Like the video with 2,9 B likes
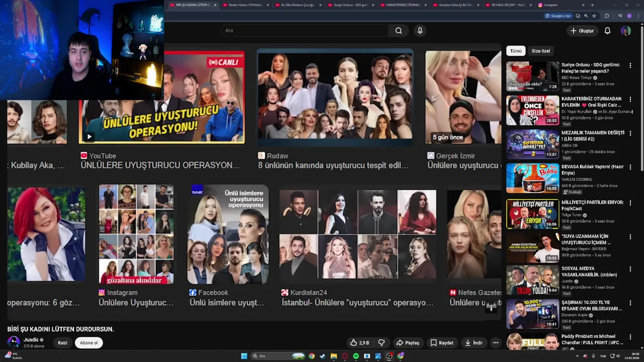The image size is (644, 362). coord(360,343)
